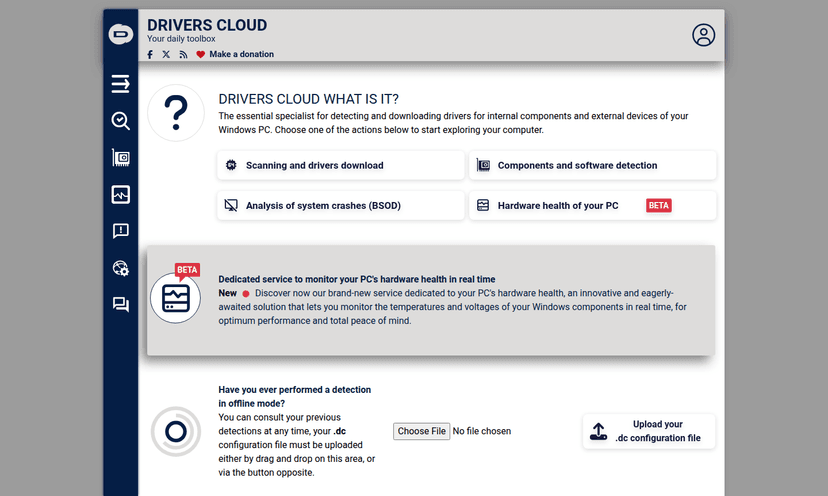Open the chat bubbles sidebar icon
This screenshot has width=828, height=496.
[120, 304]
